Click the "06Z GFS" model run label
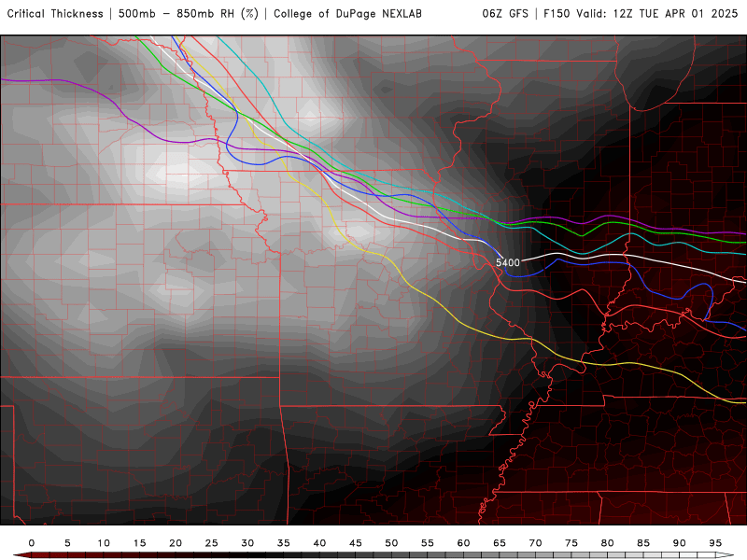The width and height of the screenshot is (747, 560). [x=505, y=14]
